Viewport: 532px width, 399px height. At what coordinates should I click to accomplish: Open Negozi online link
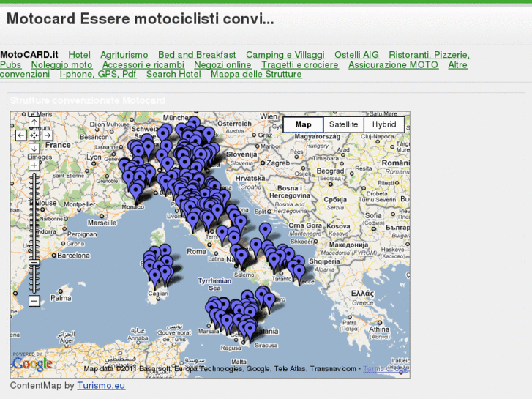(x=222, y=65)
